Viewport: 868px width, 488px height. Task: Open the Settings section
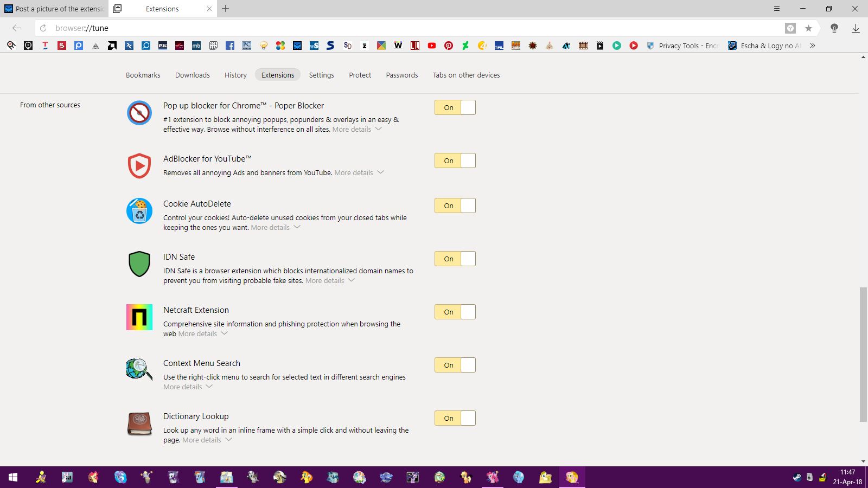tap(322, 75)
